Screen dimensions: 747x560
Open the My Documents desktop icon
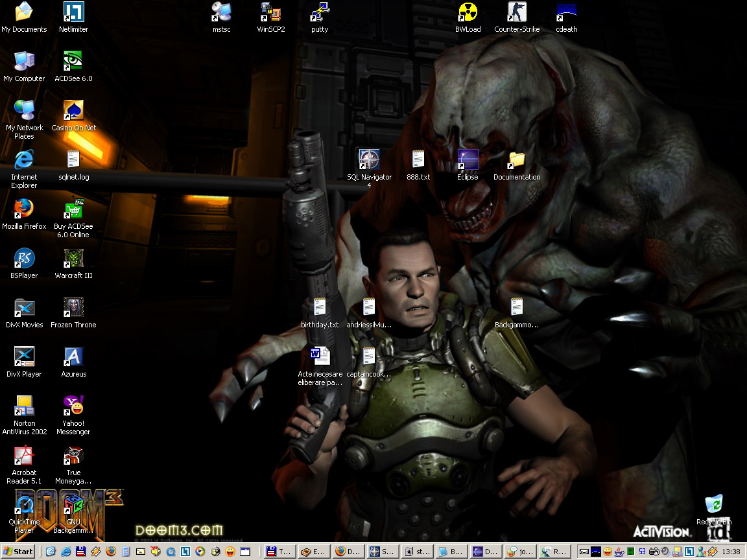pos(24,17)
